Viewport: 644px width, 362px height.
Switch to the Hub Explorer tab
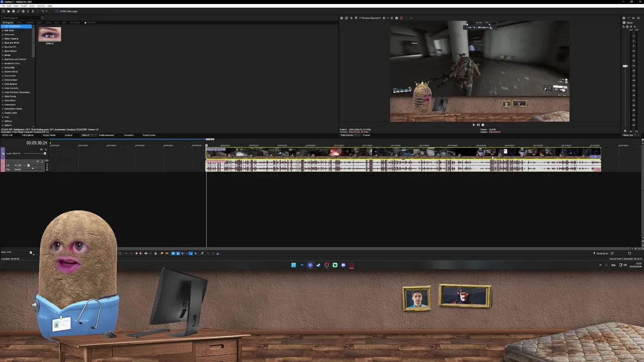tap(28, 135)
